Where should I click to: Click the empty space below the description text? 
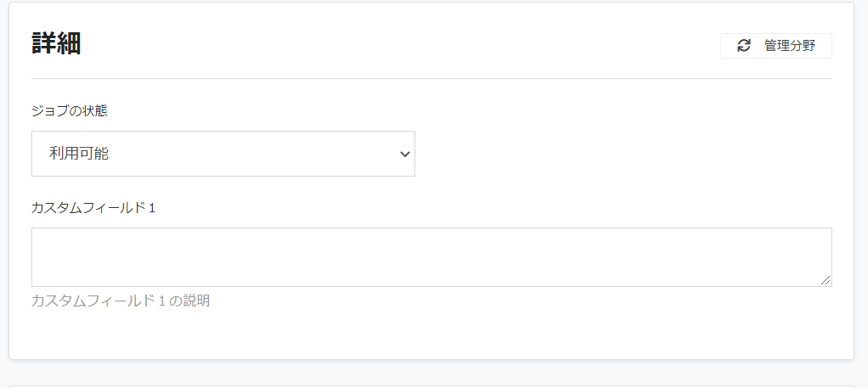point(431,334)
